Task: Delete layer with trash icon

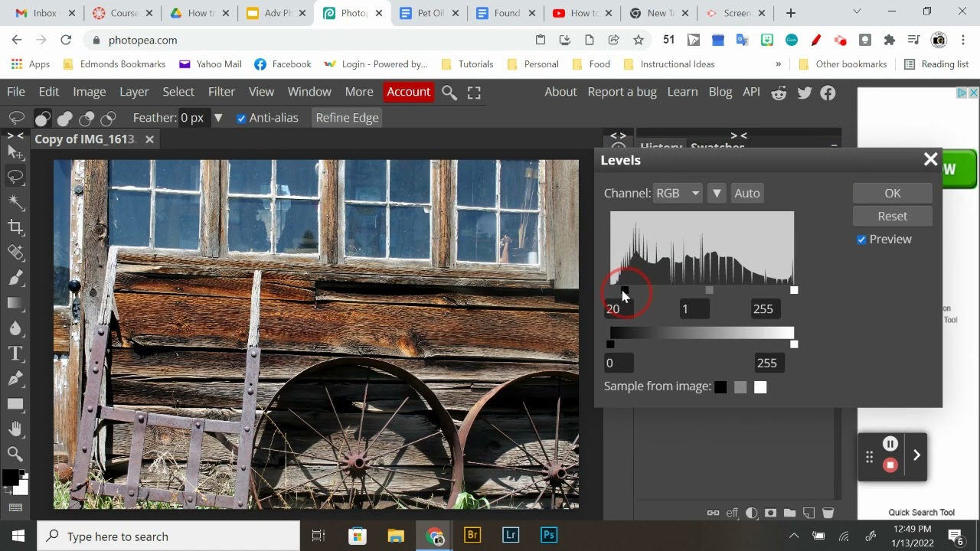Action: click(828, 513)
